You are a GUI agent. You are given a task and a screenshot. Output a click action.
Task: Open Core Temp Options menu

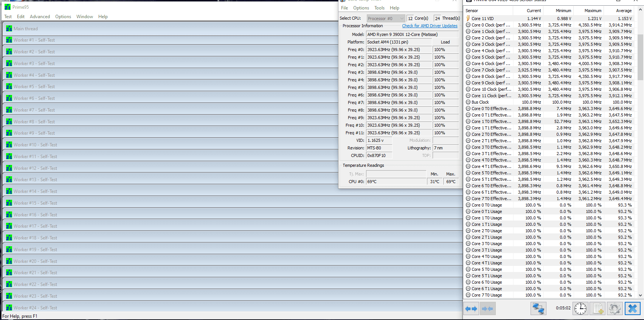(361, 8)
